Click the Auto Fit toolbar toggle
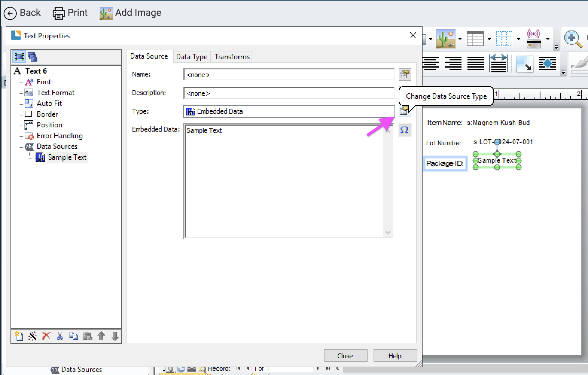Screen dimensions: 588x375 tap(524, 63)
